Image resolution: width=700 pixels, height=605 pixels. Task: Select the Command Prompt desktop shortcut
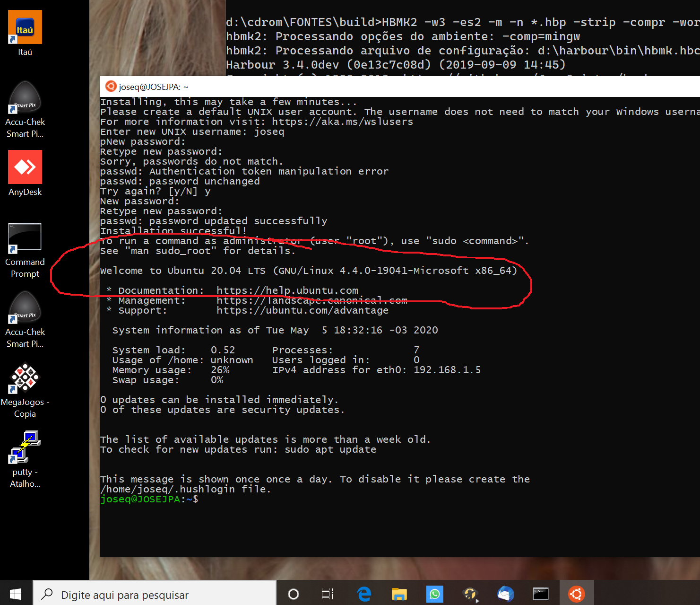click(x=25, y=251)
